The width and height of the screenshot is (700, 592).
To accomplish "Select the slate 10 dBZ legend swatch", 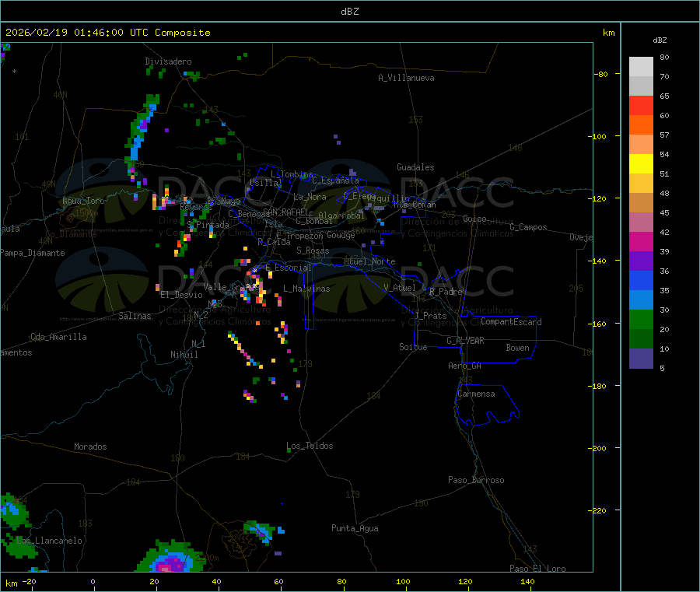I will (641, 359).
